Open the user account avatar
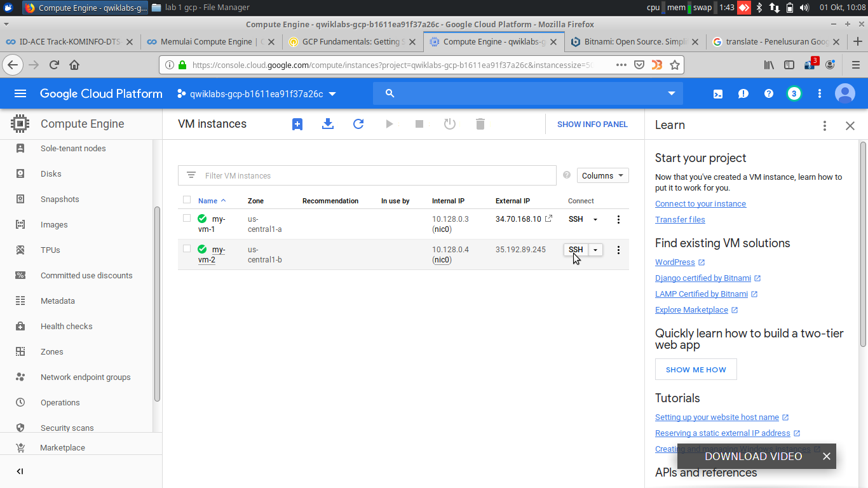 point(845,94)
